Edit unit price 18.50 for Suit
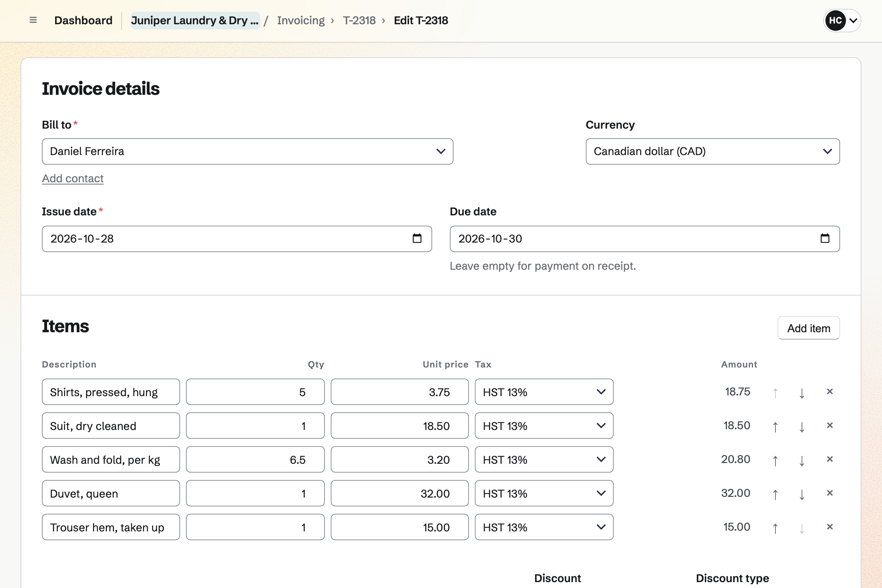The width and height of the screenshot is (882, 588). [399, 426]
